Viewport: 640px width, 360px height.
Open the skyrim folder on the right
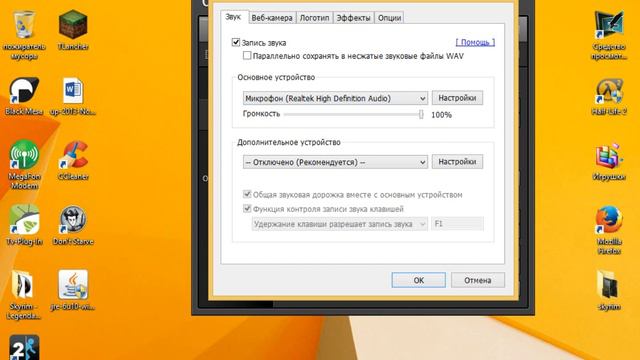[x=609, y=290]
